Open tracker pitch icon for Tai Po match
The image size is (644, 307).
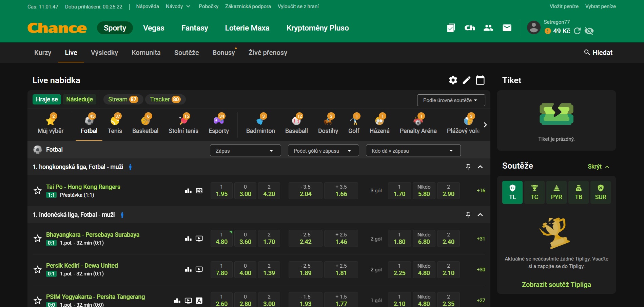point(199,191)
